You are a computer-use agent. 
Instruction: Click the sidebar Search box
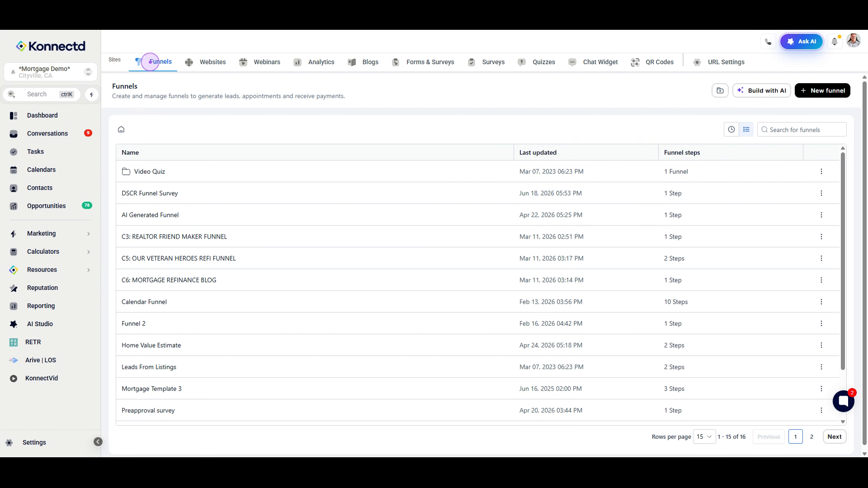pos(42,94)
